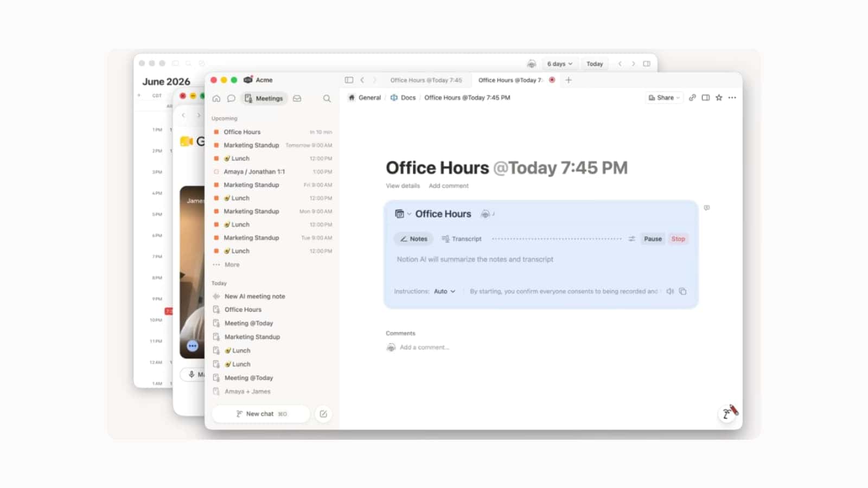This screenshot has width=868, height=488.
Task: Open Amaya / Jonathan 1:1 meeting
Action: coord(272,171)
